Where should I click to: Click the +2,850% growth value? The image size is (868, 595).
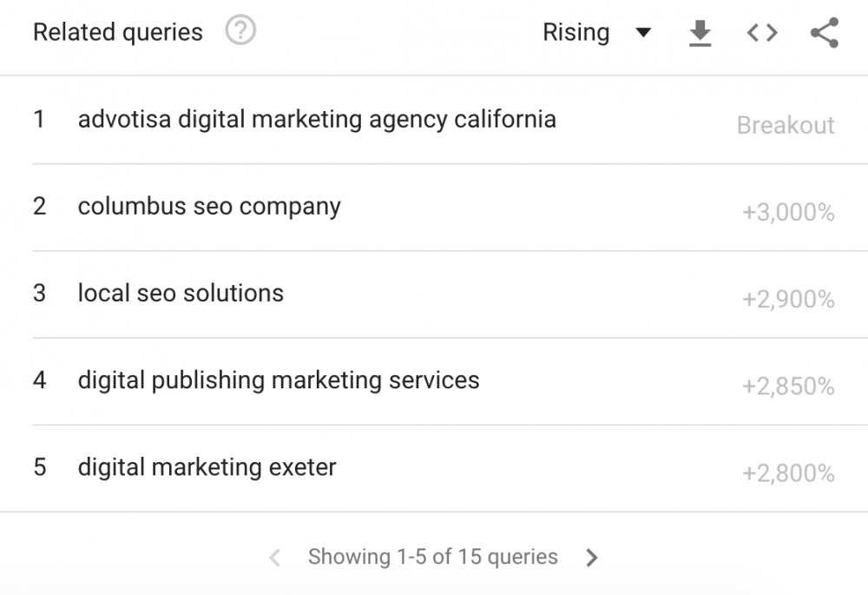788,387
